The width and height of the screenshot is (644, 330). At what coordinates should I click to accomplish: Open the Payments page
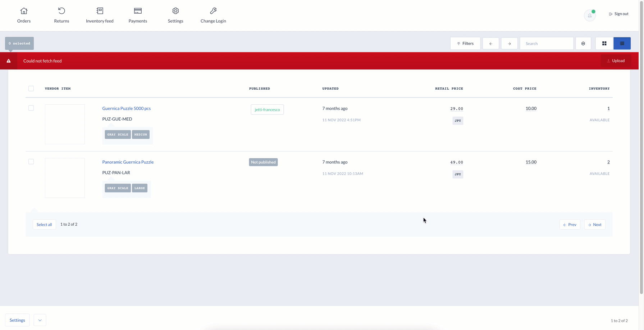pos(138,15)
